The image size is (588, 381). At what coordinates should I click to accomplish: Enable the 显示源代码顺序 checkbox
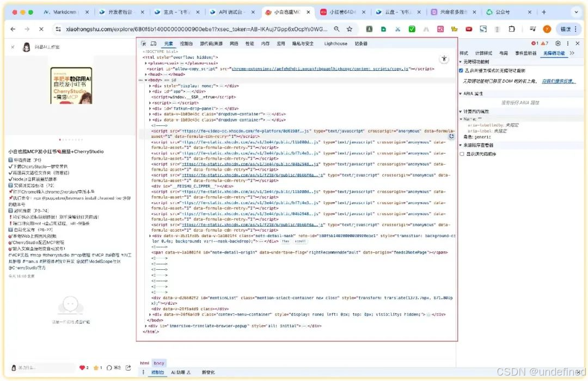pos(462,154)
